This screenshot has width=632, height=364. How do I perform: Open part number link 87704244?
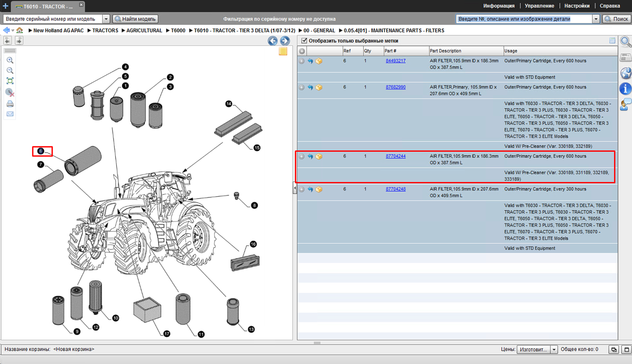(x=396, y=156)
